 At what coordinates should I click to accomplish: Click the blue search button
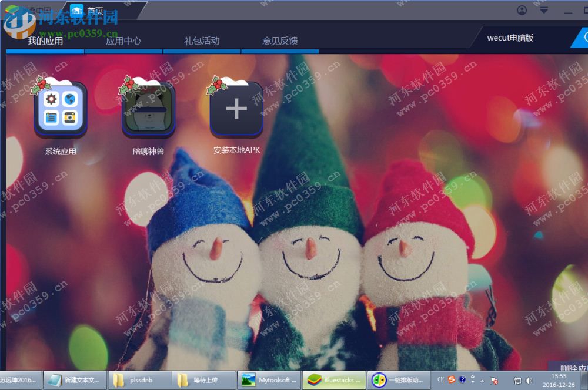[x=580, y=38]
